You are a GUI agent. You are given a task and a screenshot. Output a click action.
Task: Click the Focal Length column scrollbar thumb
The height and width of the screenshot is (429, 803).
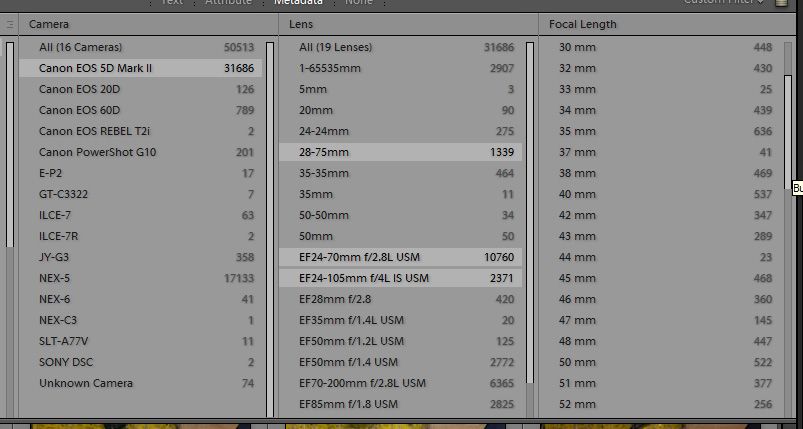click(788, 132)
